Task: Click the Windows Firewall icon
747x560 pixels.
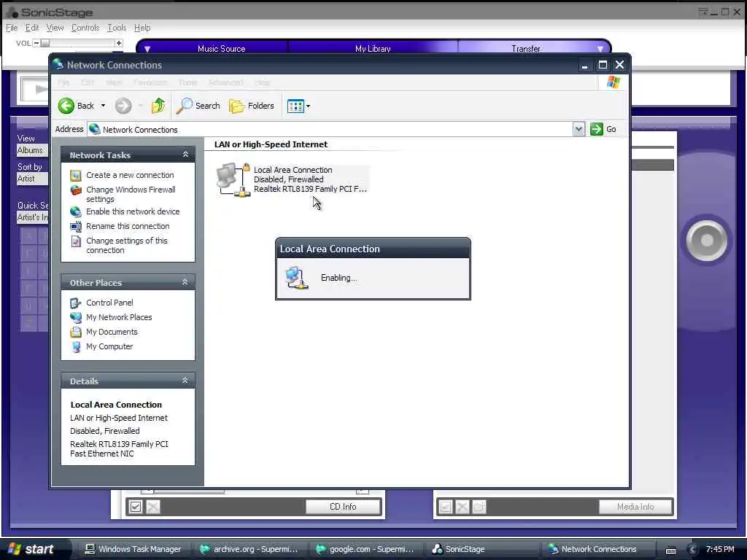Action: [x=76, y=190]
